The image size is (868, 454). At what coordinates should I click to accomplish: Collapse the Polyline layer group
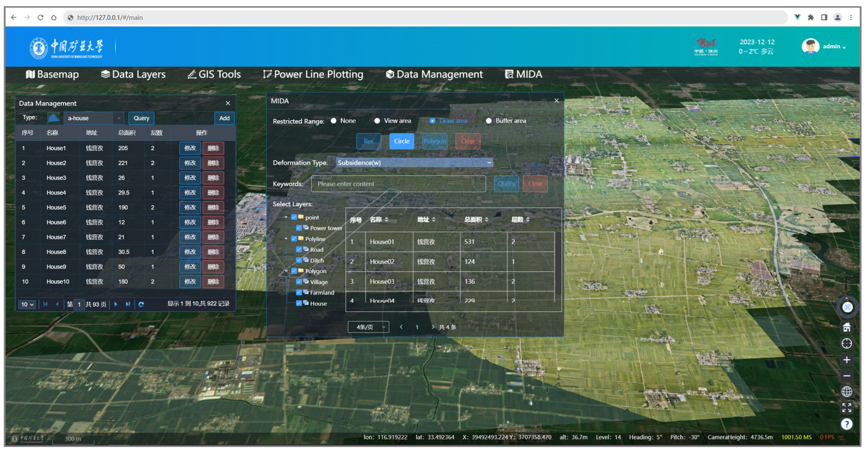286,239
